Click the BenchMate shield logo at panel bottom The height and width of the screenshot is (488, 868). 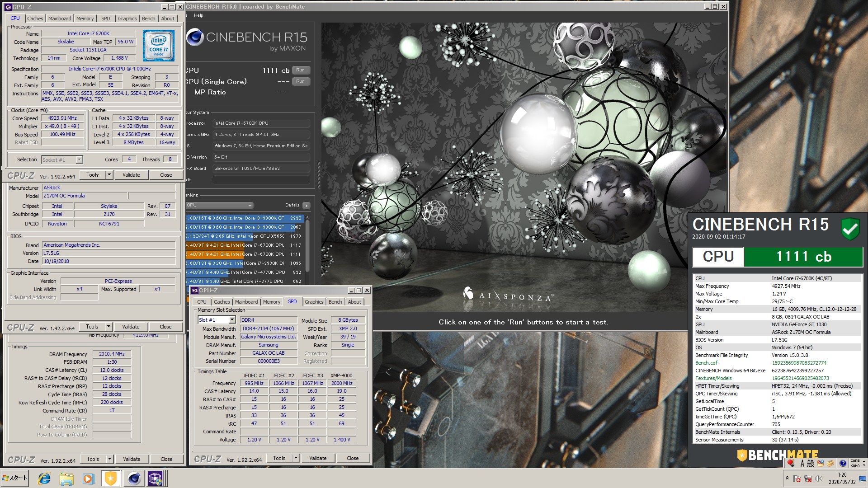(742, 455)
